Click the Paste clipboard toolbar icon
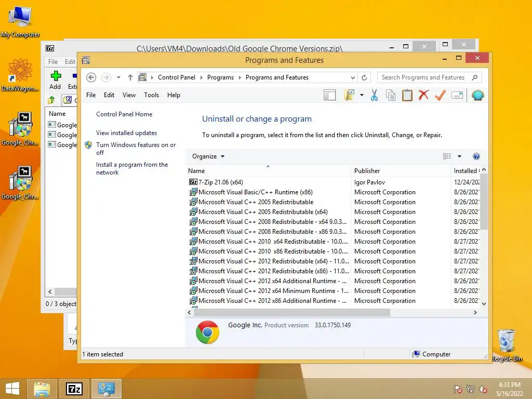This screenshot has height=399, width=532. [x=407, y=96]
